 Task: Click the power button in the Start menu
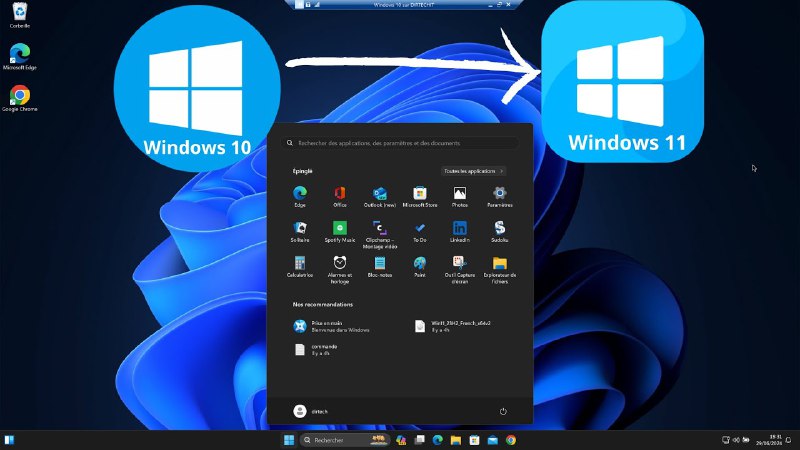(503, 411)
